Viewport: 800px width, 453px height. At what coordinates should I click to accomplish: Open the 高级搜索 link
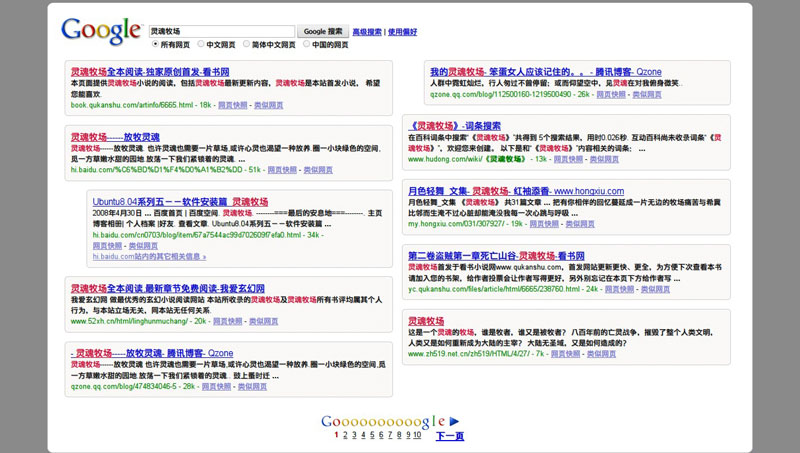pos(367,32)
